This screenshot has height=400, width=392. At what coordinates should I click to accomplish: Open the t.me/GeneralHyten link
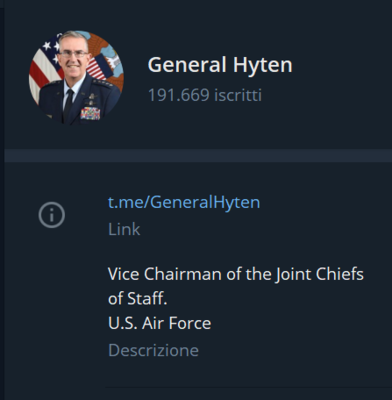pos(184,202)
